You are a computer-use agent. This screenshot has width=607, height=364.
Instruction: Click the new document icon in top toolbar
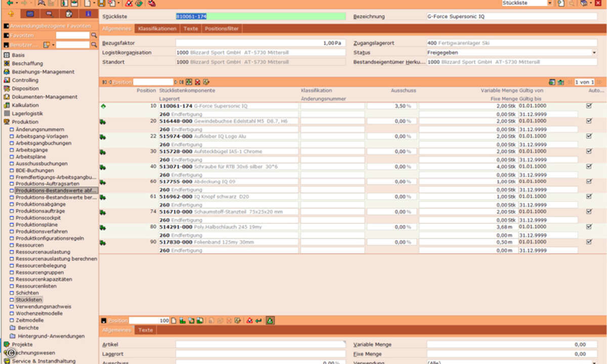[86, 3]
